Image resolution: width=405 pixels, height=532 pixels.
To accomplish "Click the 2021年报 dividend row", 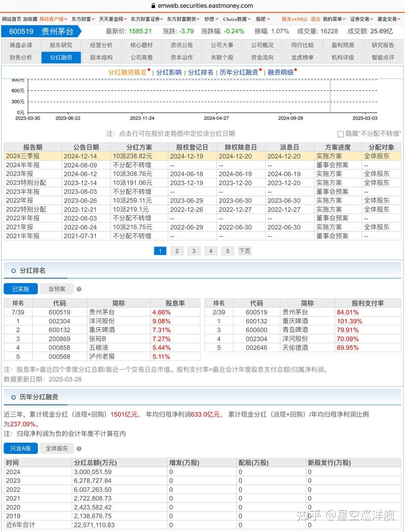I will click(202, 227).
